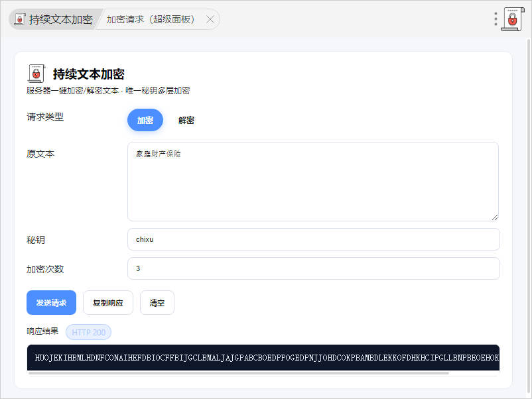Open the three-dot menu at top right
532x399 pixels.
point(496,19)
